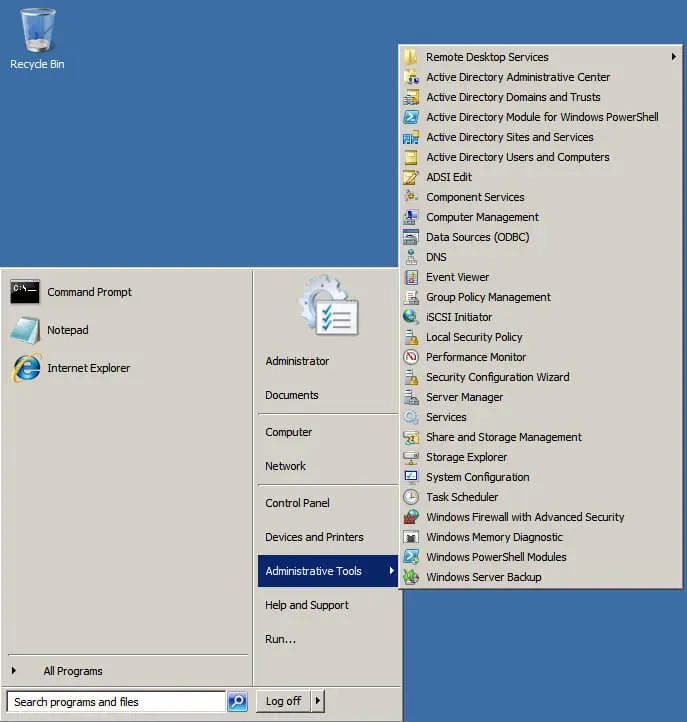Click the search magnifier button
Viewport: 687px width, 722px height.
(x=238, y=701)
